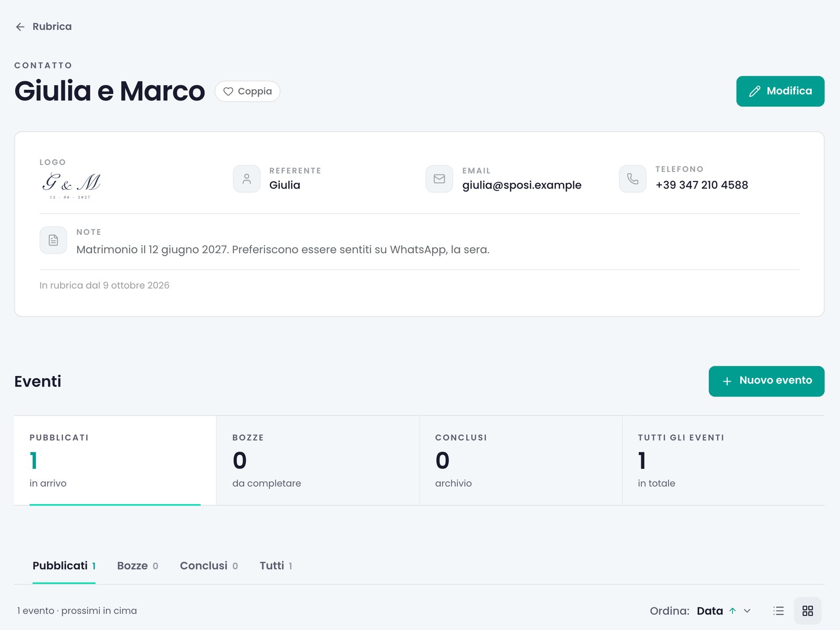This screenshot has width=840, height=630.
Task: Switch to the Bozze tab
Action: [138, 566]
